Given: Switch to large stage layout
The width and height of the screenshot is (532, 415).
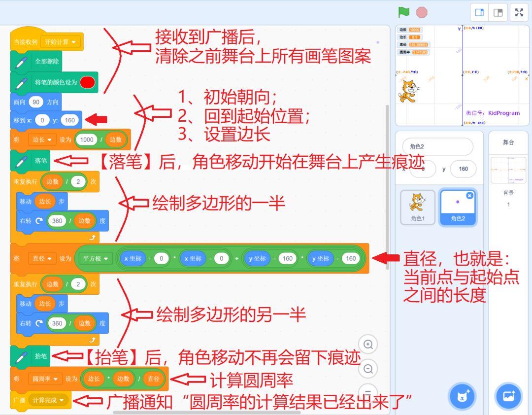Looking at the screenshot, I should pyautogui.click(x=498, y=13).
